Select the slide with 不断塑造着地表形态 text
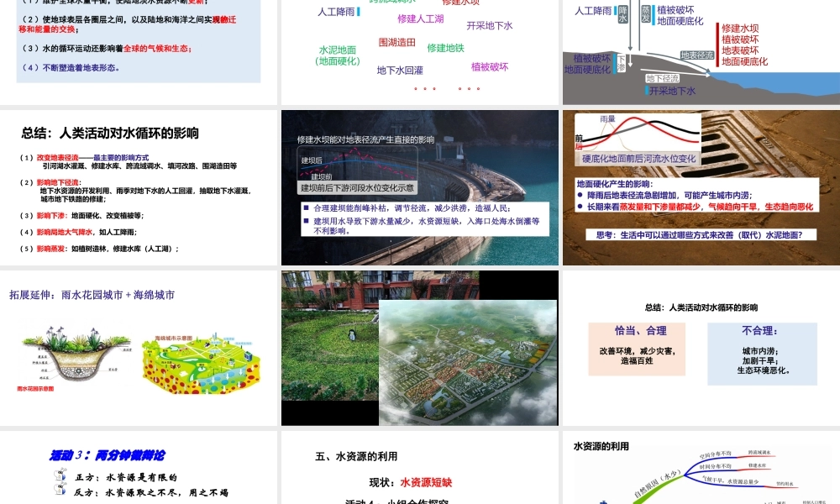The height and width of the screenshot is (504, 840). click(139, 52)
